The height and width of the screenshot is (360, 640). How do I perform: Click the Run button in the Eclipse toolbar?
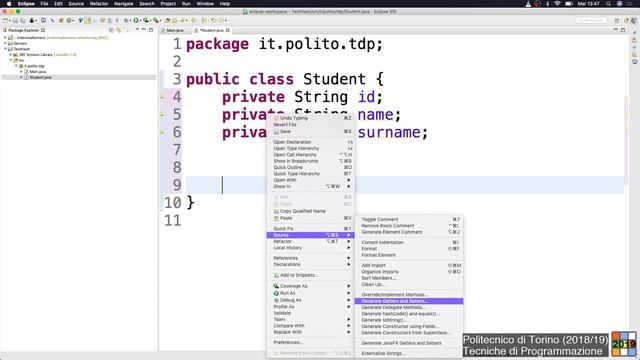(x=136, y=20)
